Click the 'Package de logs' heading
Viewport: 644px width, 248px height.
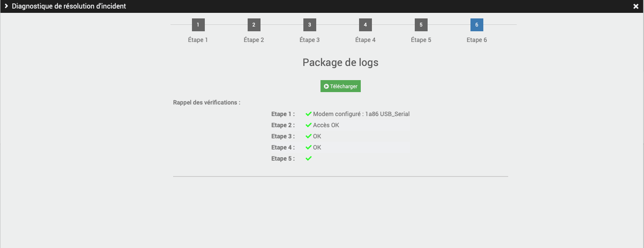pos(340,63)
